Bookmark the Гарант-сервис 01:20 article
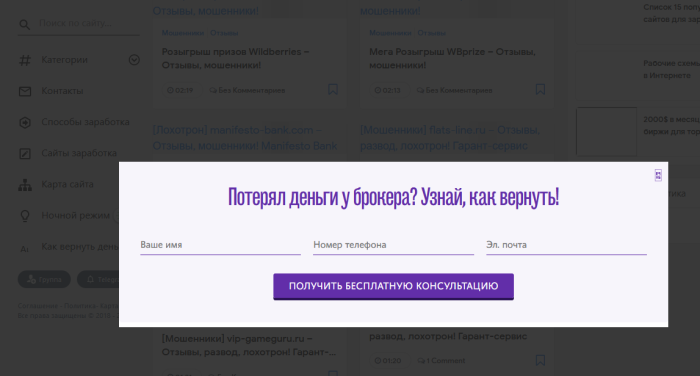 tap(540, 360)
